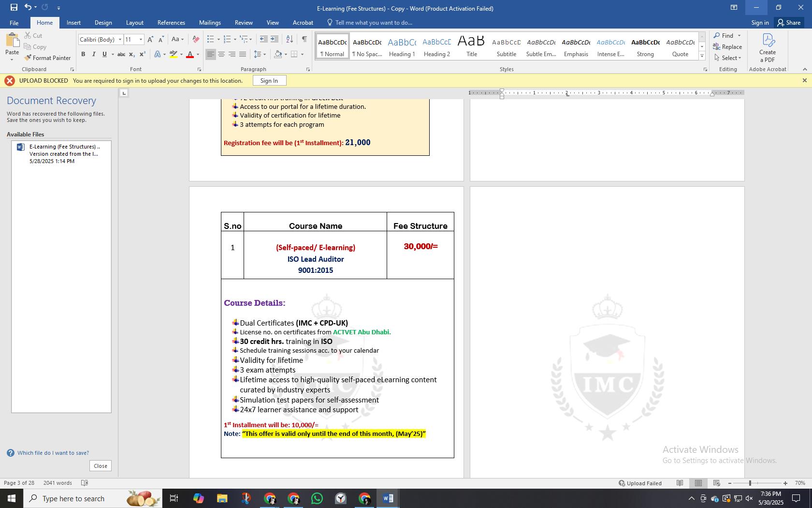Expand the Styles gallery
Screen dimensions: 812x508
pos(702,56)
